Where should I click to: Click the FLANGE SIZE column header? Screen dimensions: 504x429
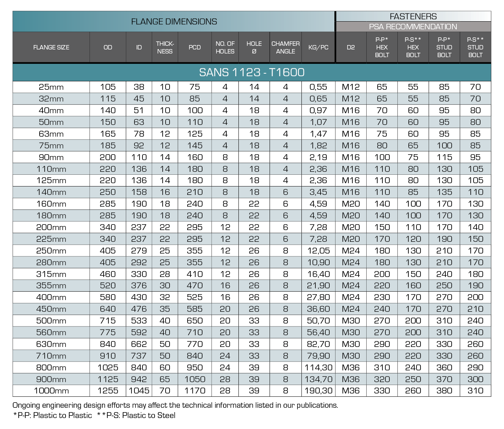51,47
